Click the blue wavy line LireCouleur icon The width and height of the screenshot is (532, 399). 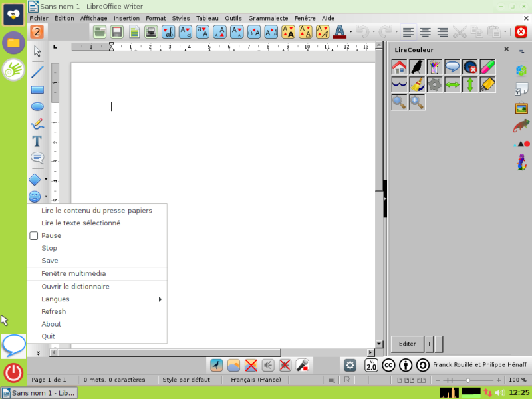click(400, 84)
